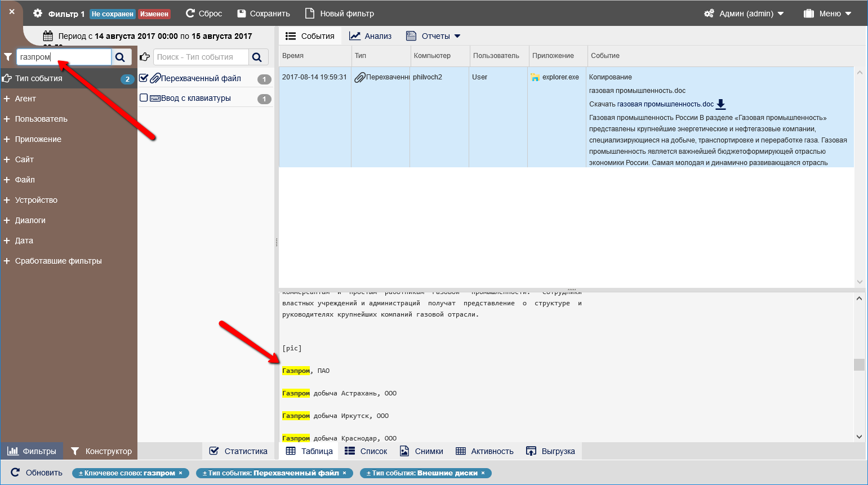This screenshot has height=485, width=868.
Task: Remove the Ключевое слово: газпром tag
Action: [180, 473]
